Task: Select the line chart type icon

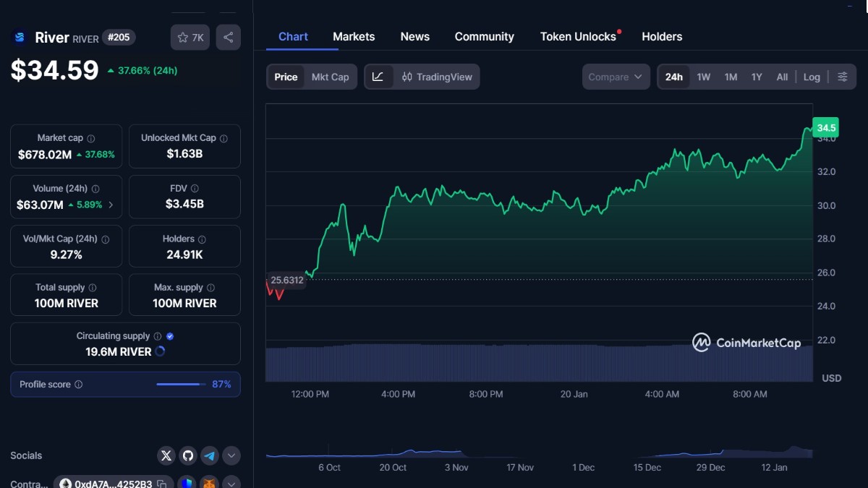Action: point(378,77)
